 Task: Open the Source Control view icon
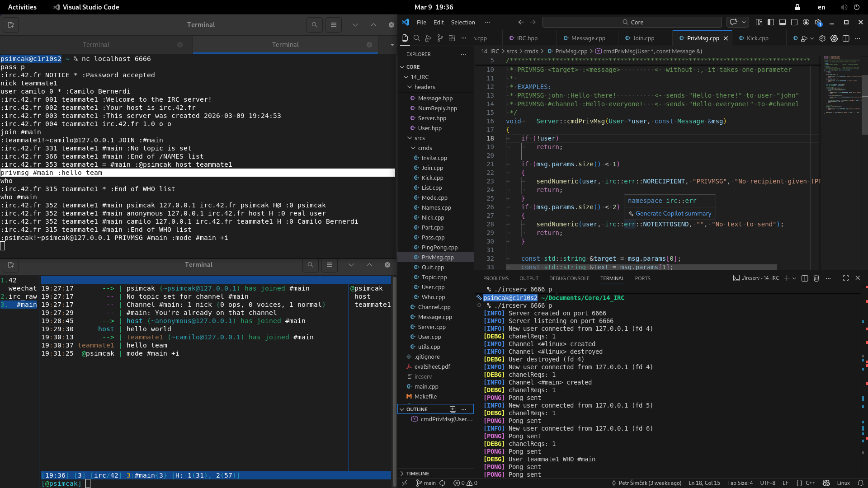pyautogui.click(x=440, y=38)
